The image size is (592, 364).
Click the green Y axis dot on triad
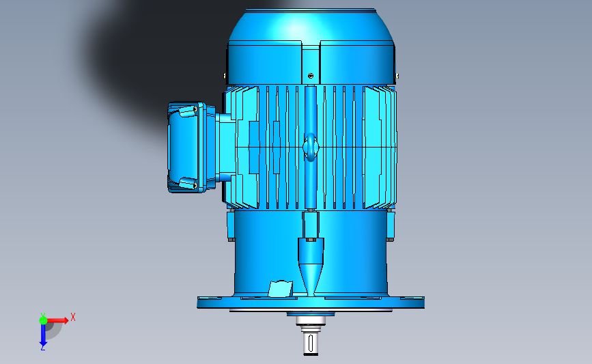point(43,320)
